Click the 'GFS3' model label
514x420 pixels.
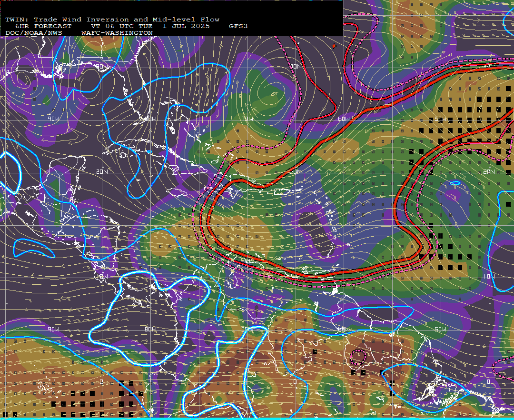(x=238, y=26)
